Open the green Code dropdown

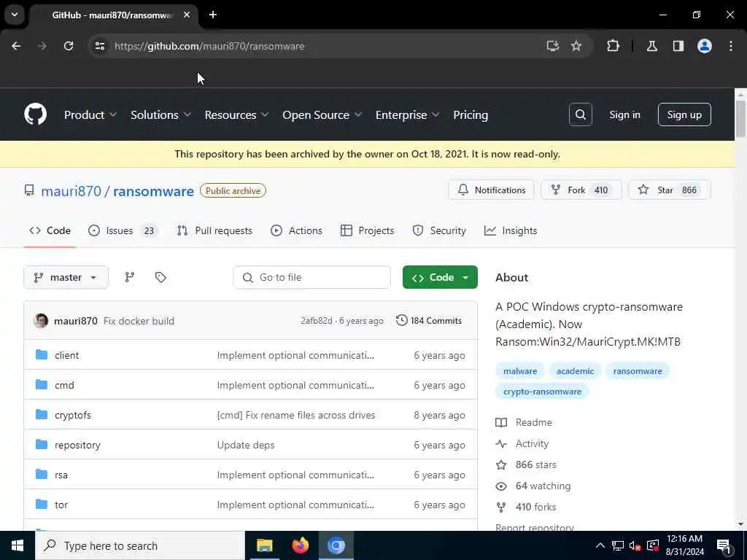440,277
